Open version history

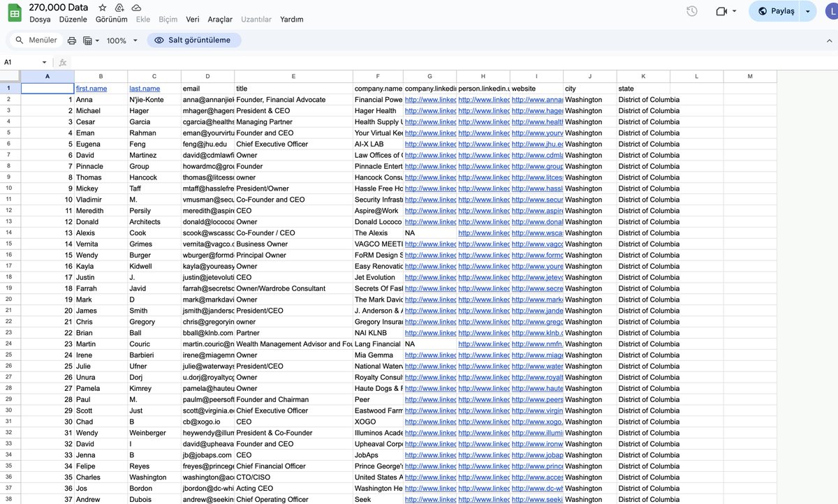[691, 10]
